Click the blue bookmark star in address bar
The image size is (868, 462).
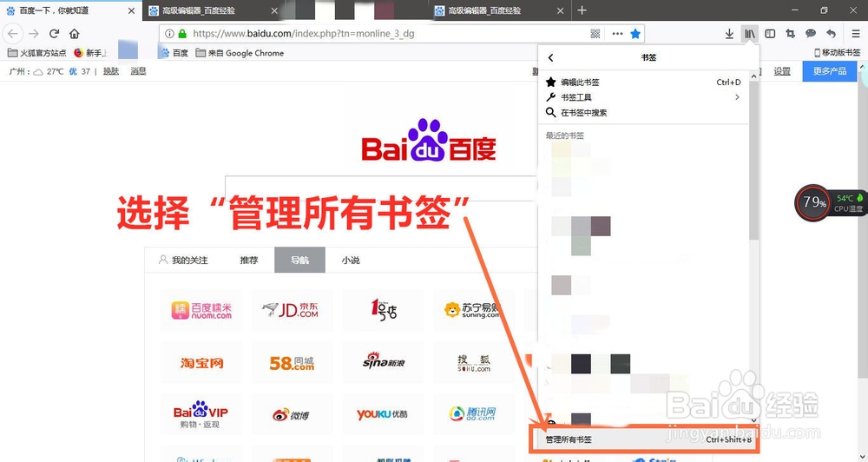point(635,34)
